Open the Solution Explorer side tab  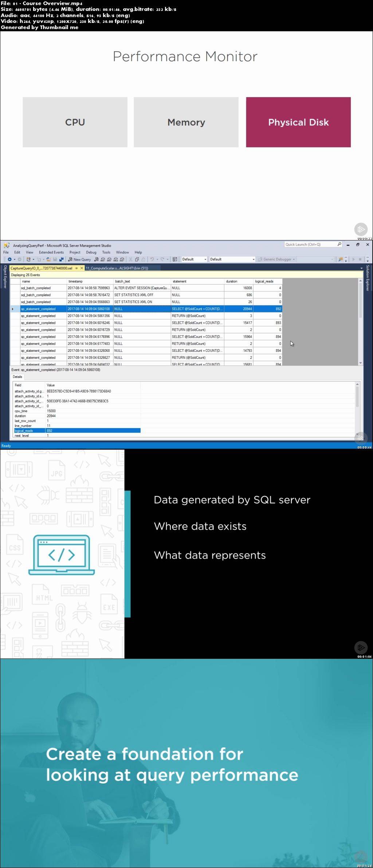click(368, 278)
